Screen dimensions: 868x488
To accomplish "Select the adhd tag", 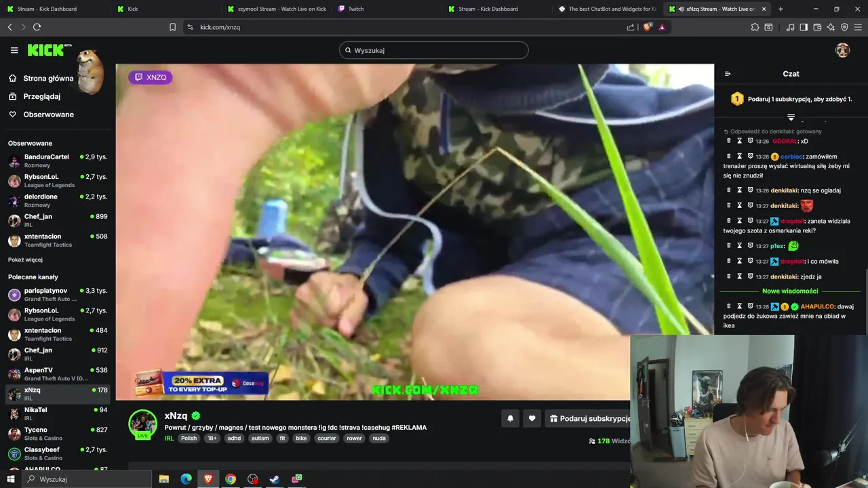I will [x=234, y=439].
